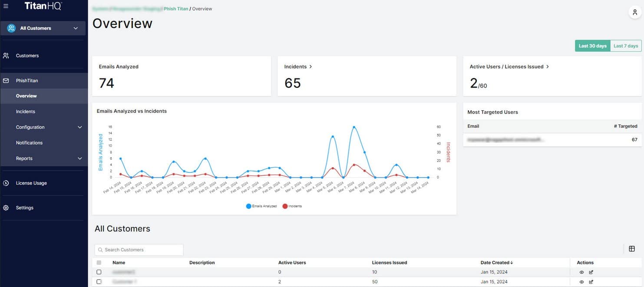
Task: Check the box for the 0 active users row
Action: [x=99, y=272]
